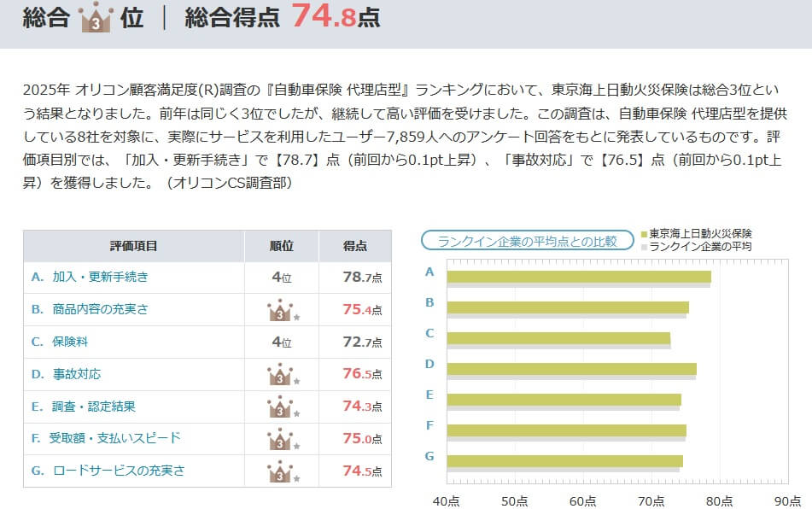Click the green bar for row D
The image size is (812, 509).
pos(571,368)
